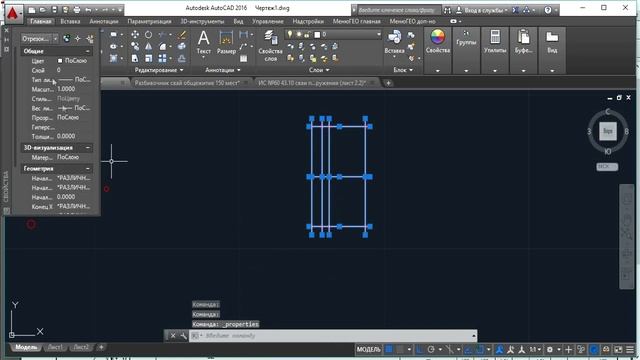Open the Layer Properties (Свойства слоя) manager
This screenshot has height=360, width=640.
click(x=270, y=46)
